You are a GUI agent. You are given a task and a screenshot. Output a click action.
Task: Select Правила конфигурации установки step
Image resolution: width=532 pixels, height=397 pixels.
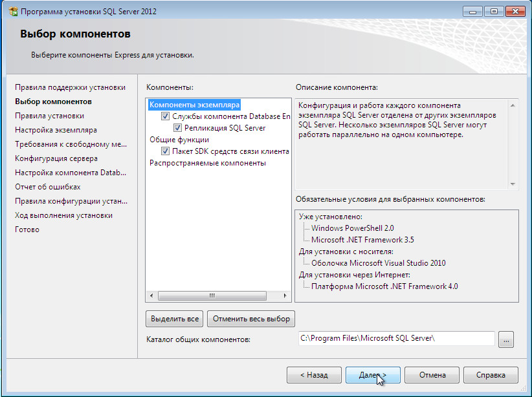[71, 201]
